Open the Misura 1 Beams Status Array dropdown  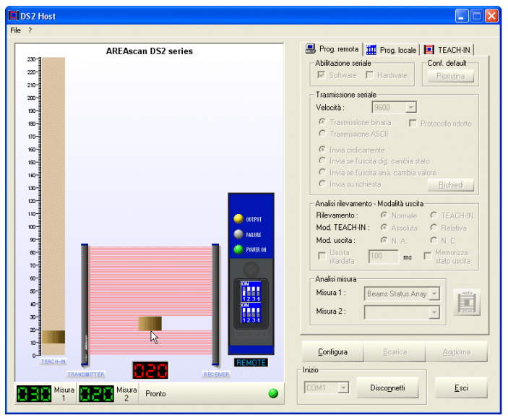pos(434,293)
